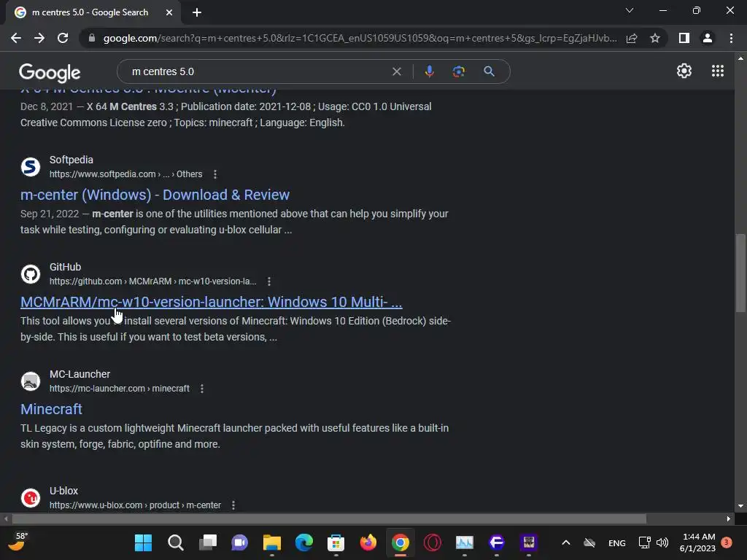The image size is (747, 560).
Task: Click the github.com breadcrumb URL
Action: click(153, 281)
